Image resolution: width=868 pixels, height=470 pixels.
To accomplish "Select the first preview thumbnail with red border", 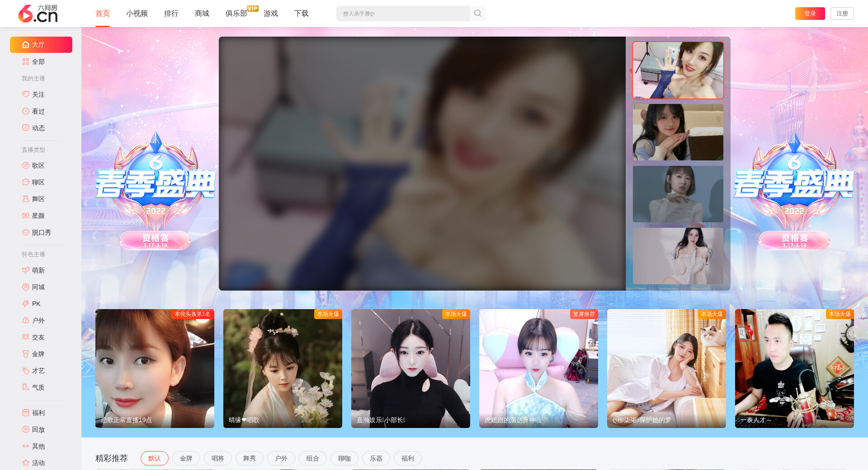I will point(678,70).
